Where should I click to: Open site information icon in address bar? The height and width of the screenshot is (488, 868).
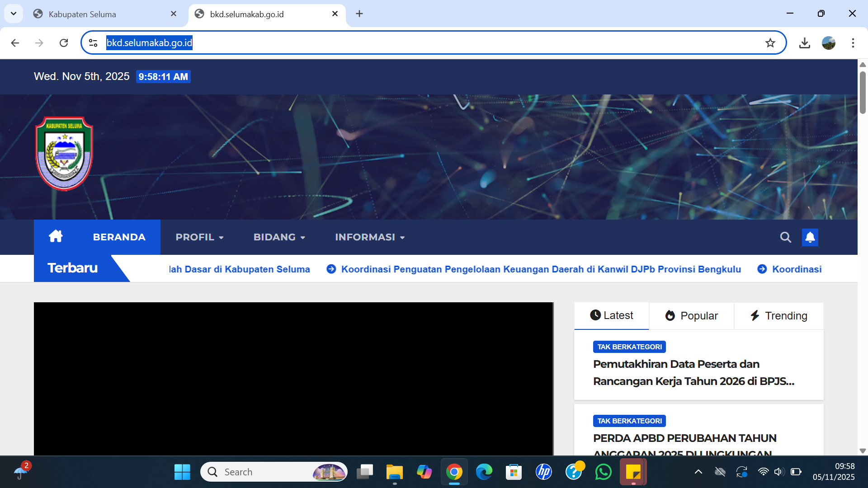(x=93, y=43)
